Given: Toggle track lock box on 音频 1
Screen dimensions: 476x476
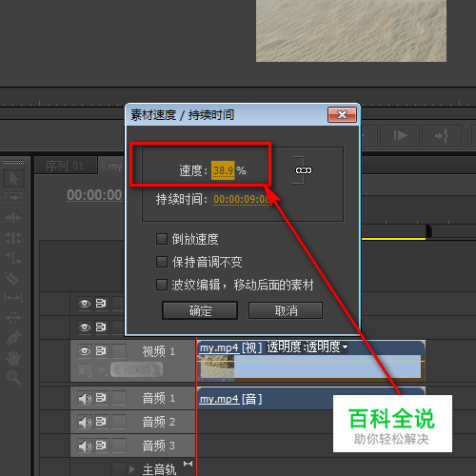Looking at the screenshot, I should (119, 398).
